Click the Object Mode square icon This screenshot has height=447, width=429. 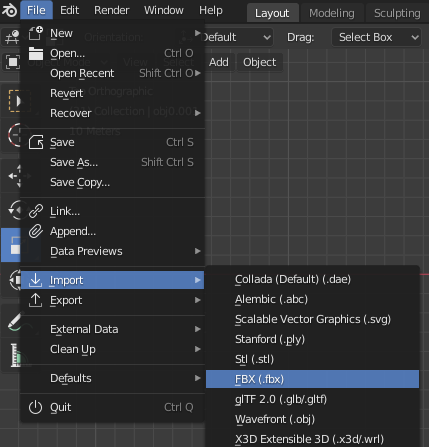pos(13,62)
